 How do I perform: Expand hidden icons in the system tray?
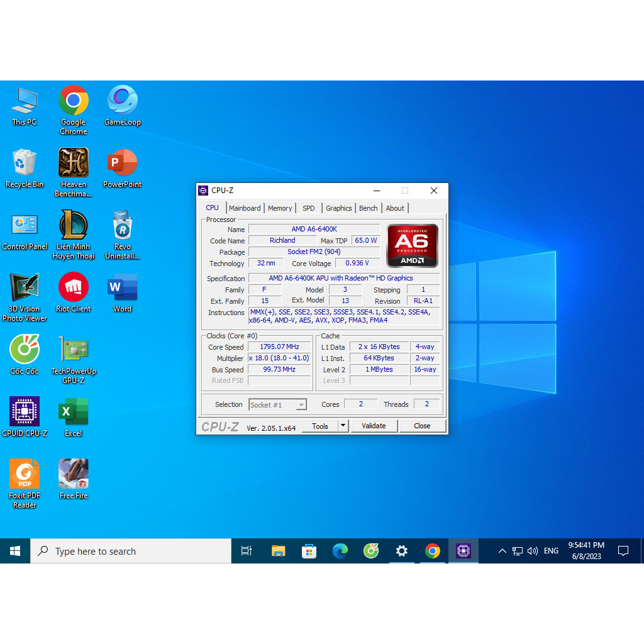click(x=502, y=550)
